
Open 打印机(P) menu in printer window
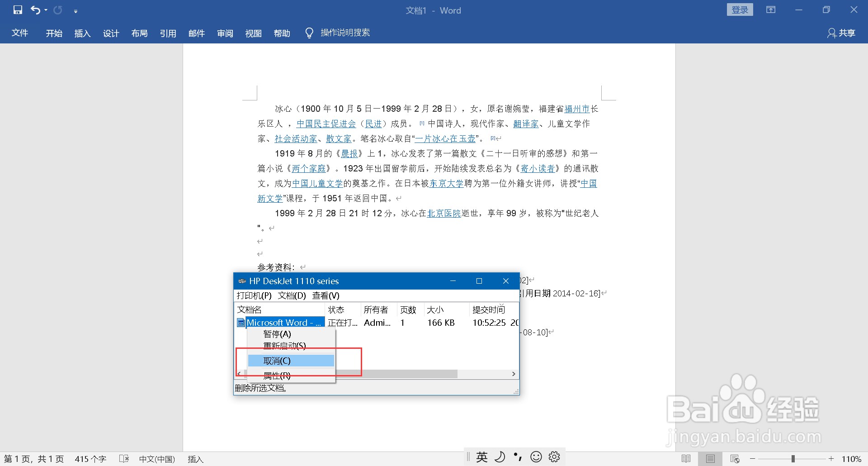click(254, 295)
